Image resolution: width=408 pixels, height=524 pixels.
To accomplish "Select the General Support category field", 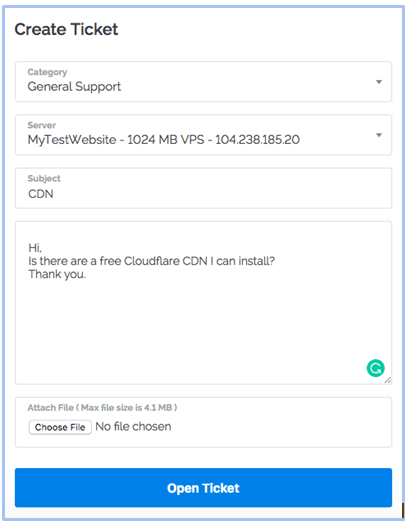I will 203,82.
